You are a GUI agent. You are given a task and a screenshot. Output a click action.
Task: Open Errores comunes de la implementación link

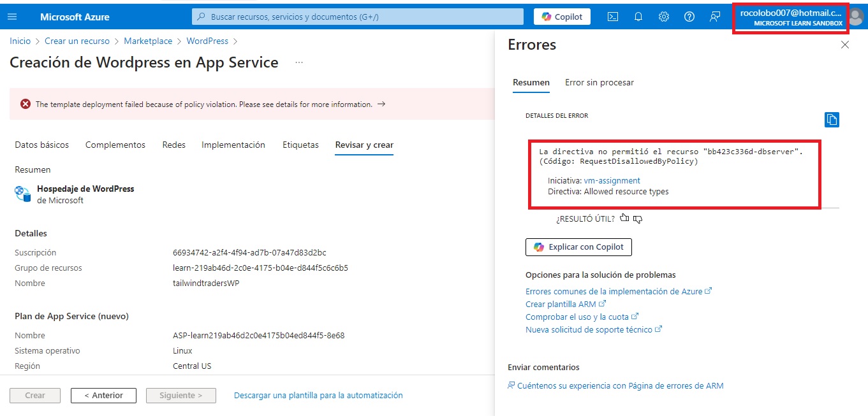[619, 291]
